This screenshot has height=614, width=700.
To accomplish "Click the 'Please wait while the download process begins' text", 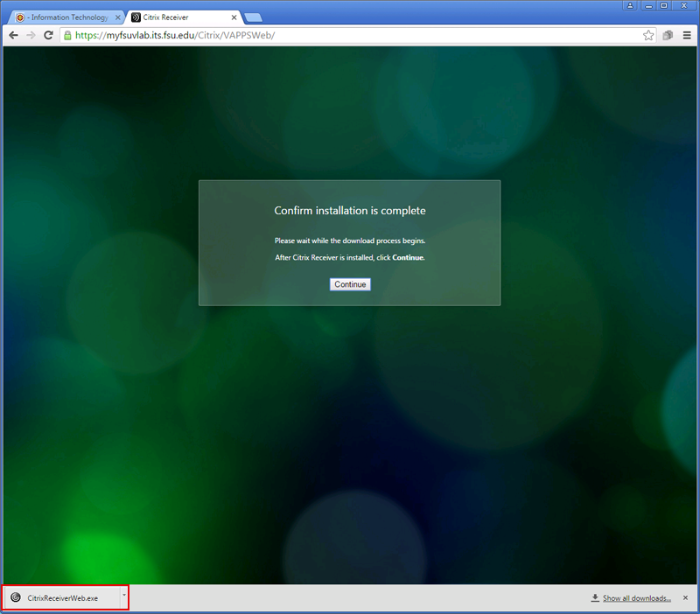I will (350, 241).
